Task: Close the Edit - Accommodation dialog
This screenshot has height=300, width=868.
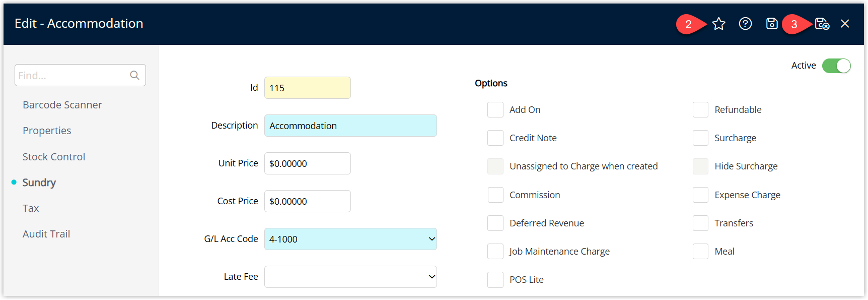Action: [x=845, y=24]
